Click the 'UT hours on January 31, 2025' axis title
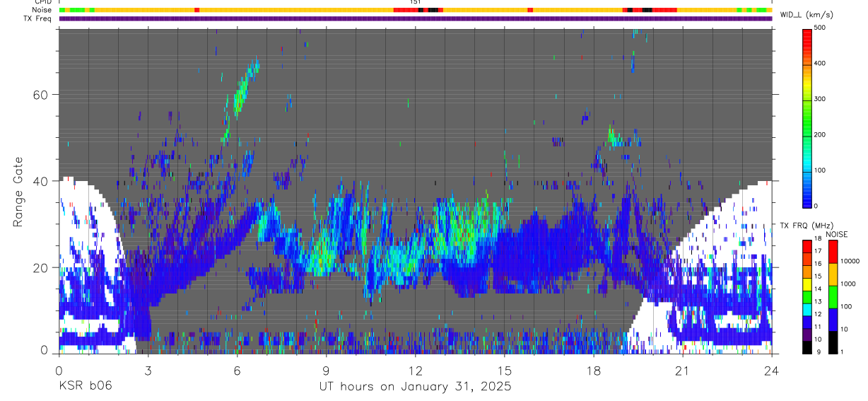Viewport: 868px width, 401px height. point(416,387)
